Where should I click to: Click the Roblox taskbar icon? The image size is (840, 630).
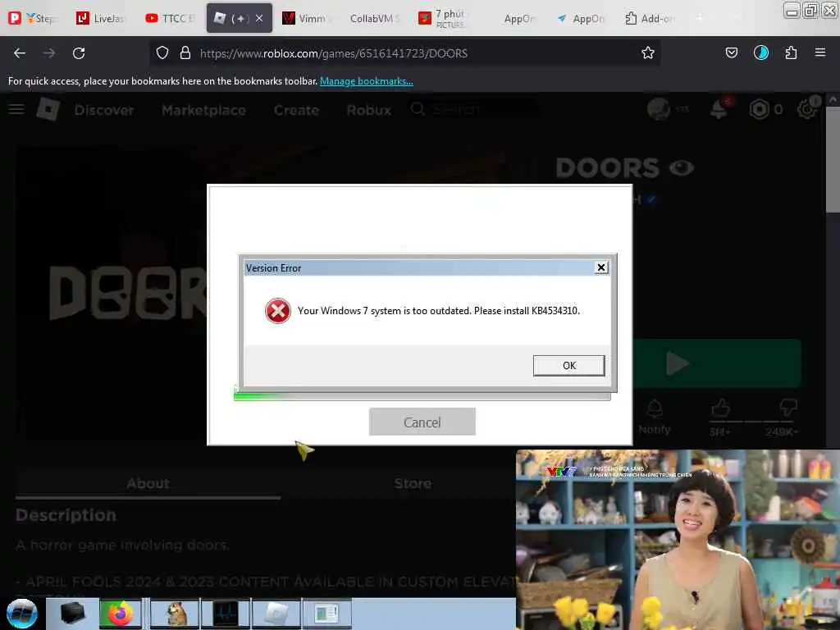coord(276,614)
